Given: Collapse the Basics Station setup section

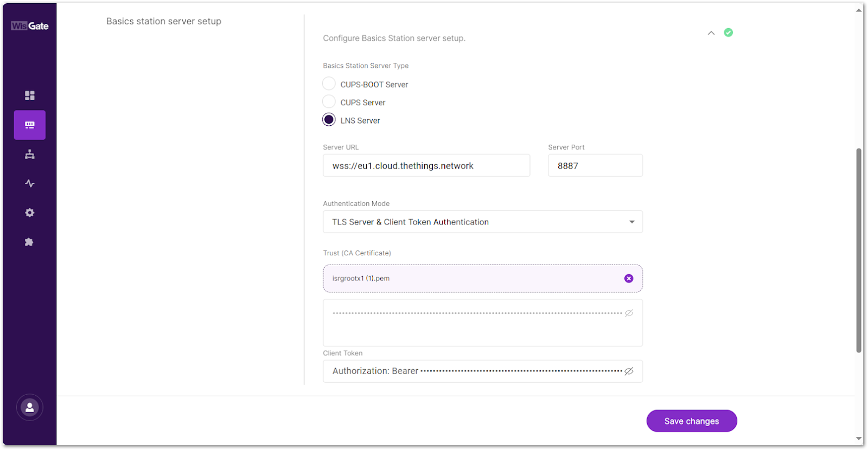Looking at the screenshot, I should 711,33.
